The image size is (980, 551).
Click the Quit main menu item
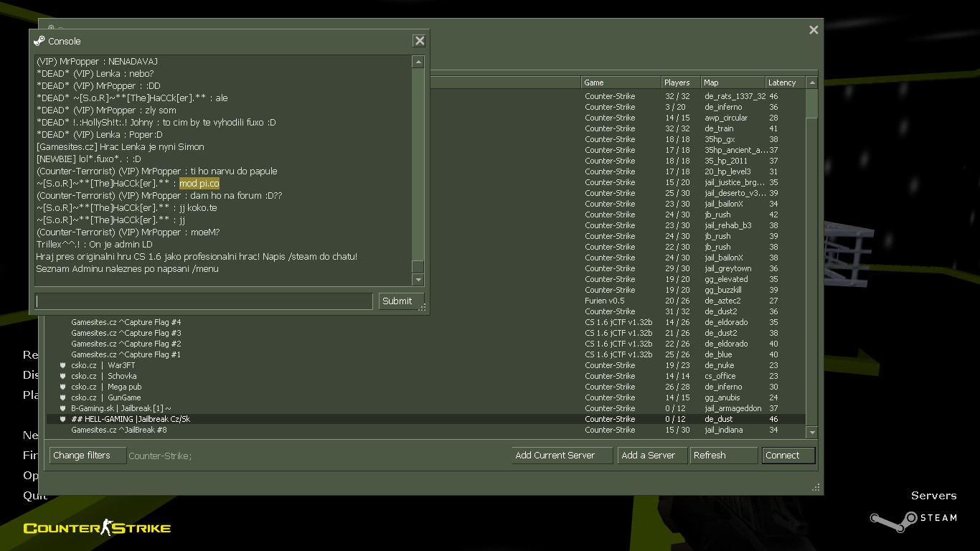pyautogui.click(x=34, y=496)
